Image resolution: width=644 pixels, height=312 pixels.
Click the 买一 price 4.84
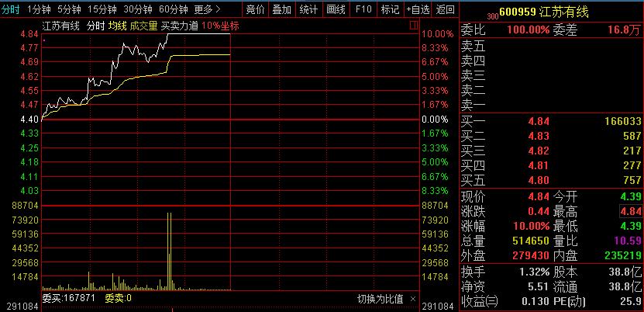click(539, 121)
